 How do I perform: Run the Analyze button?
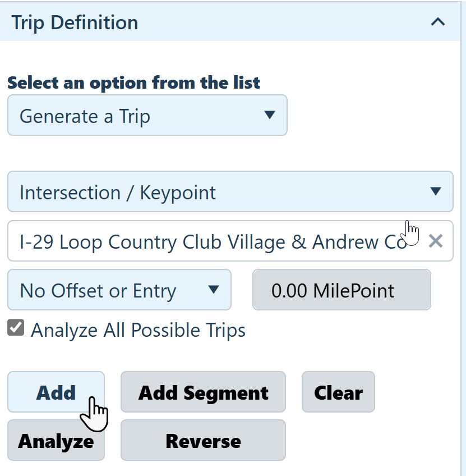[56, 441]
